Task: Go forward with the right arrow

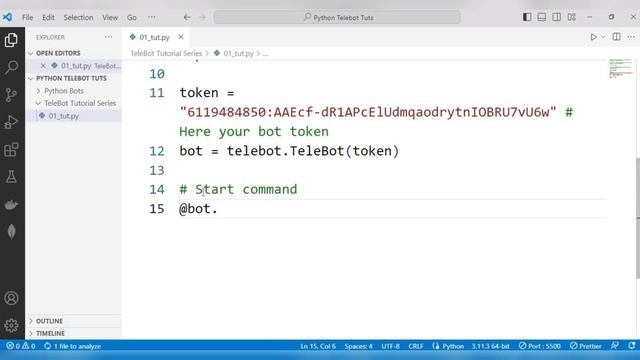Action: click(x=202, y=17)
